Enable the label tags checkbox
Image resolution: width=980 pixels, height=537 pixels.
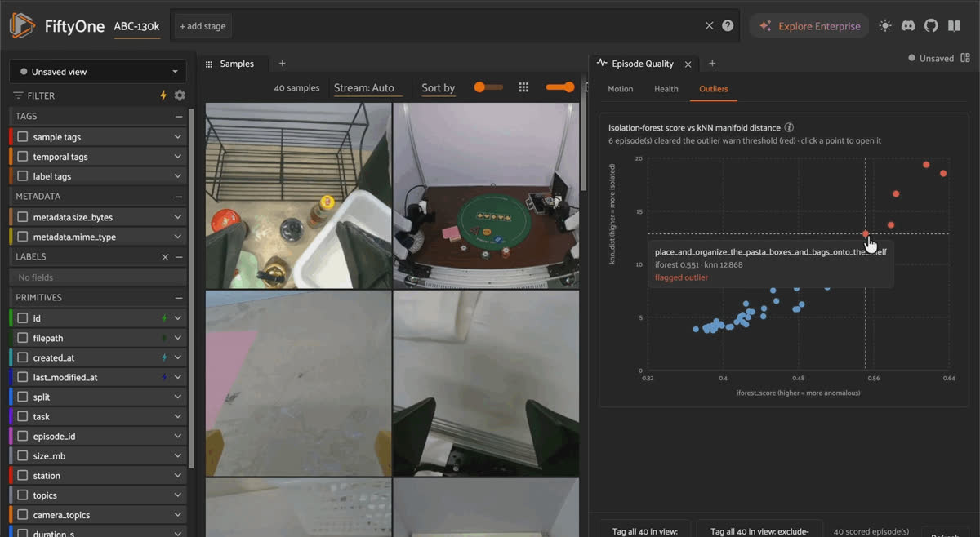pos(23,176)
